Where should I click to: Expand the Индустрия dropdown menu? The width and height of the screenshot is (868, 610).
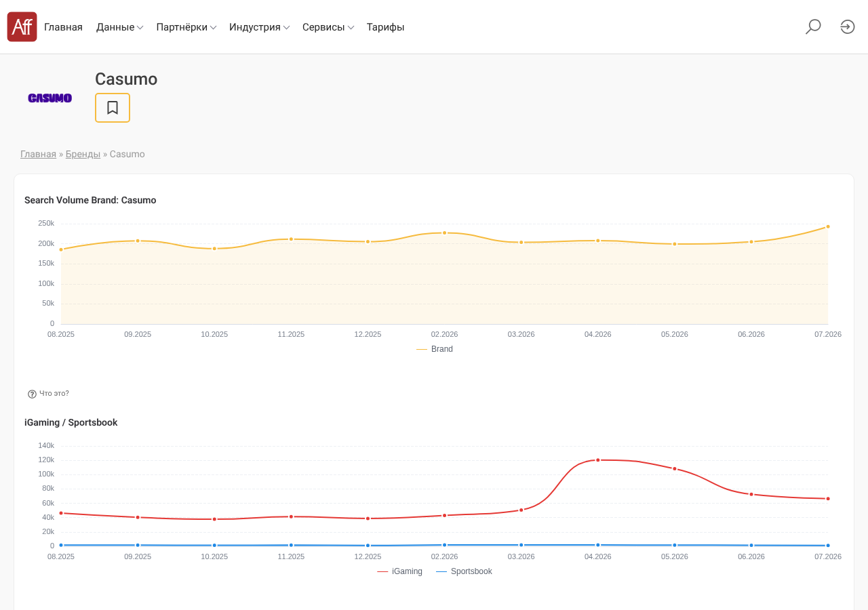[260, 27]
